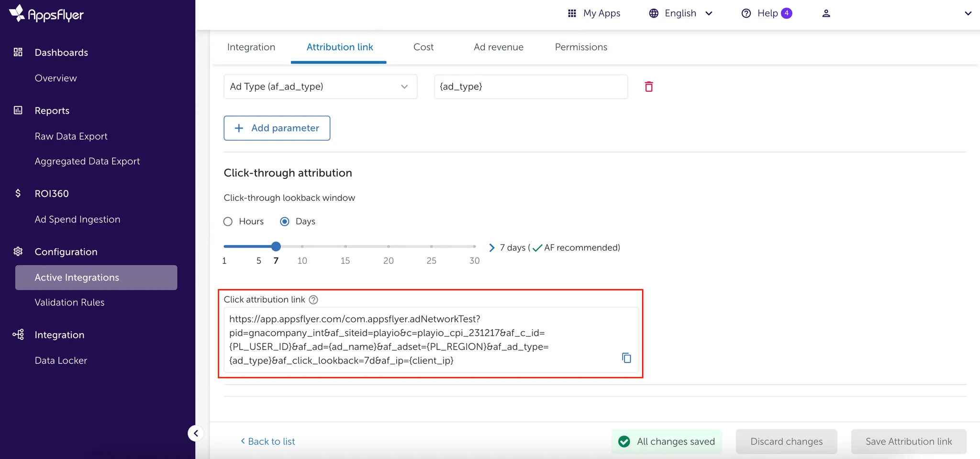Expand the 7 days recommendation chevron

[491, 248]
